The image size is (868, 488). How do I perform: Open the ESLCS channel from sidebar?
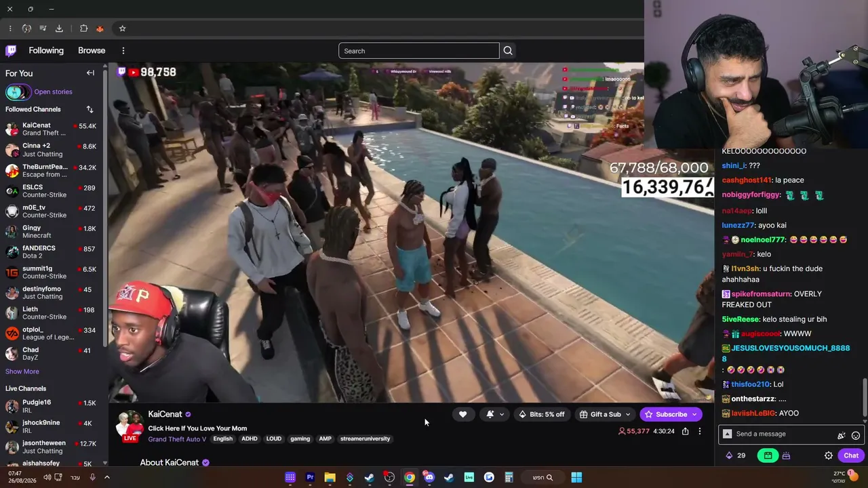click(x=53, y=190)
